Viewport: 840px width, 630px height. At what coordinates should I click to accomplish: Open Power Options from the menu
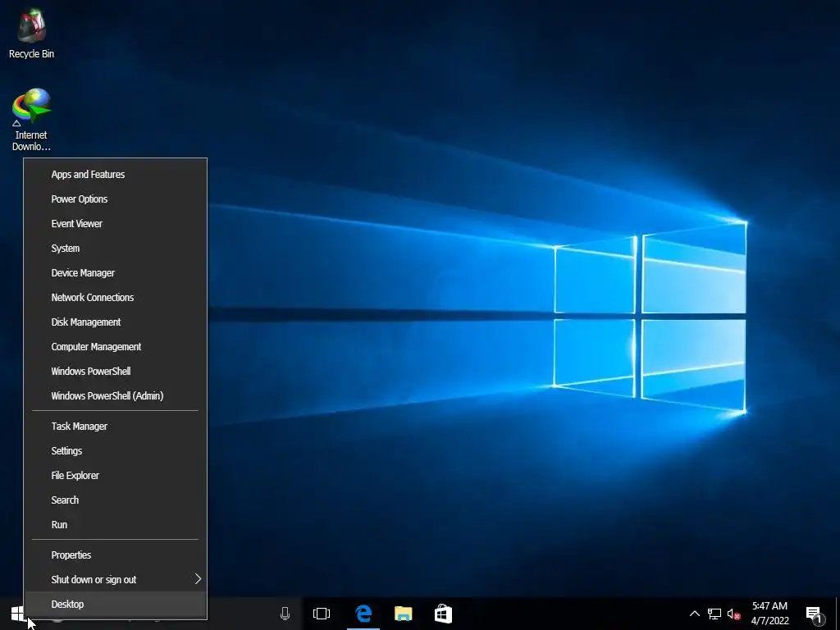[115, 199]
